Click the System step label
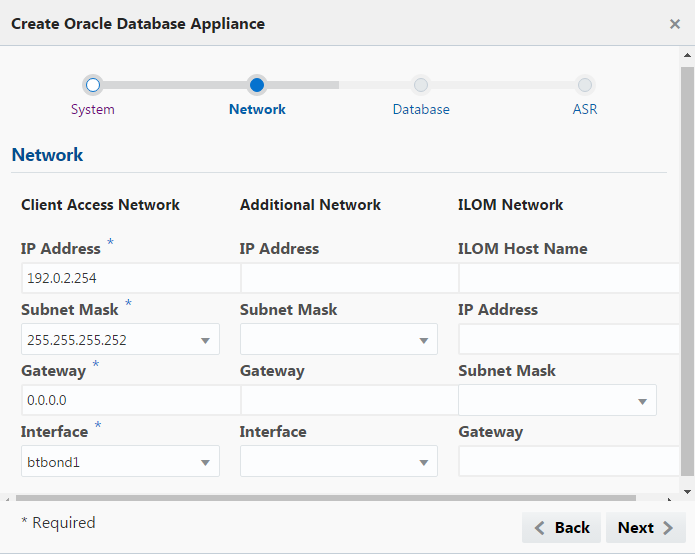 [x=93, y=109]
